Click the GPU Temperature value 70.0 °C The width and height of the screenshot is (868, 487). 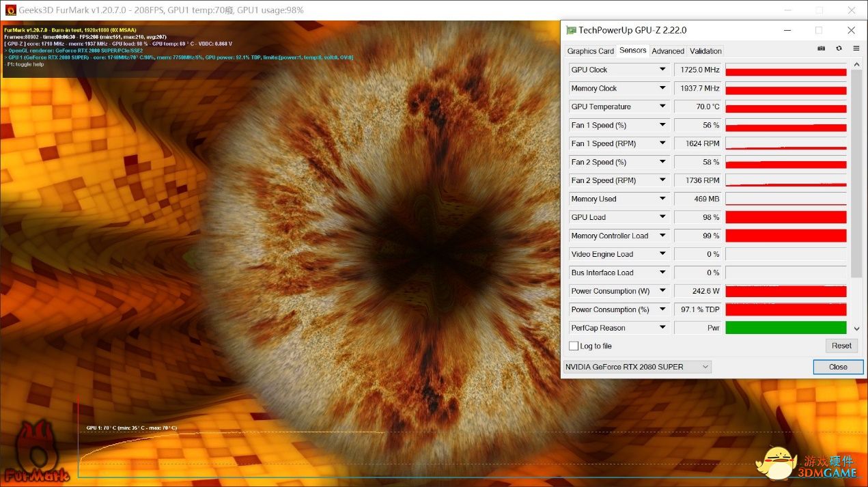pos(698,107)
